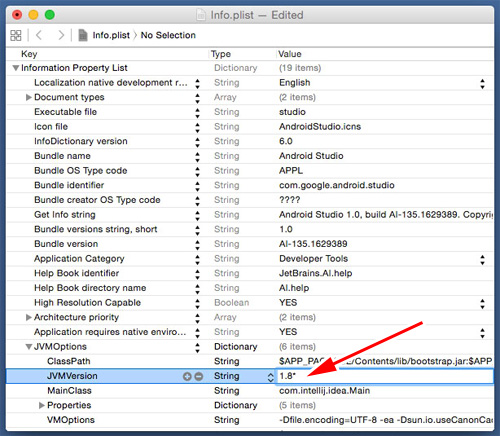Select Bundle versions string, short key
This screenshot has height=436, width=500.
click(x=96, y=229)
